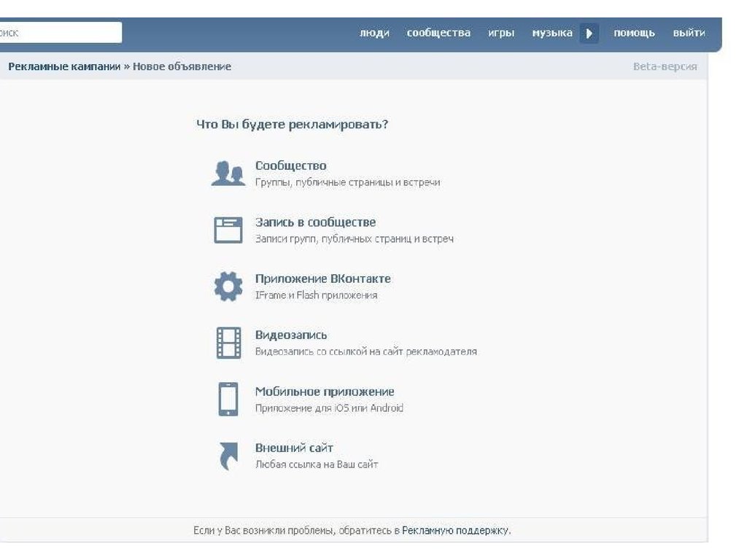This screenshot has height=560, width=747.
Task: Click 'Группы, публичные страницы и встречи' description
Action: tap(348, 182)
